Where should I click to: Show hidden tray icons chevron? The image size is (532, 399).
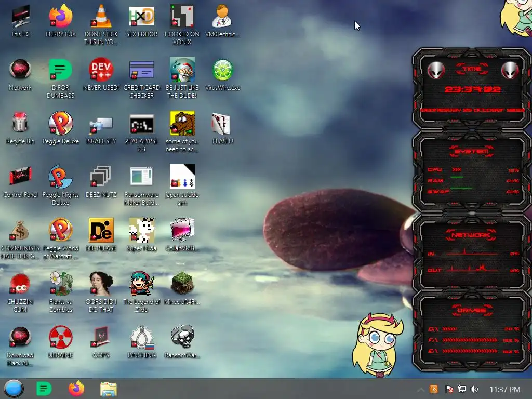[x=421, y=390]
